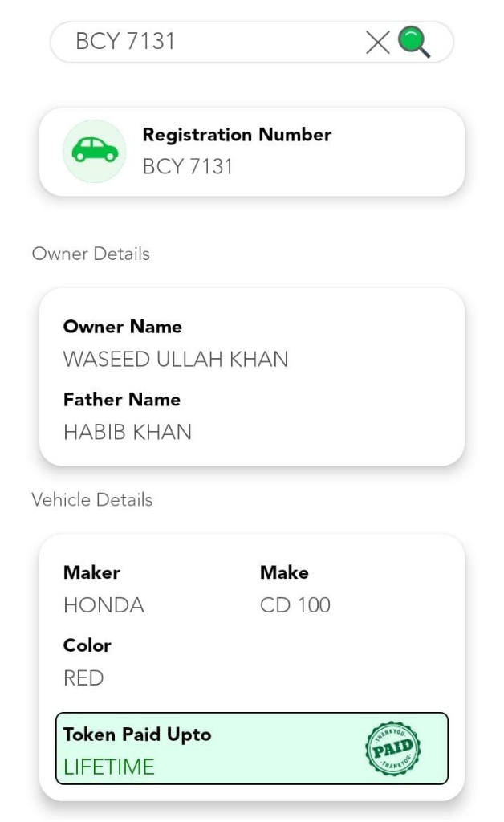Select owner name WASEED ULLAH KHAN
This screenshot has width=504, height=822.
pyautogui.click(x=176, y=359)
